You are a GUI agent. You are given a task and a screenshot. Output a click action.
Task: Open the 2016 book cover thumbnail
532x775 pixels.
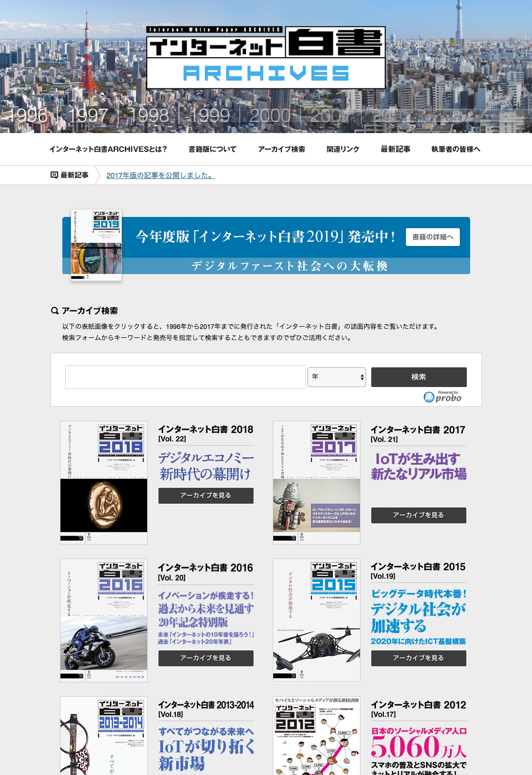point(104,620)
